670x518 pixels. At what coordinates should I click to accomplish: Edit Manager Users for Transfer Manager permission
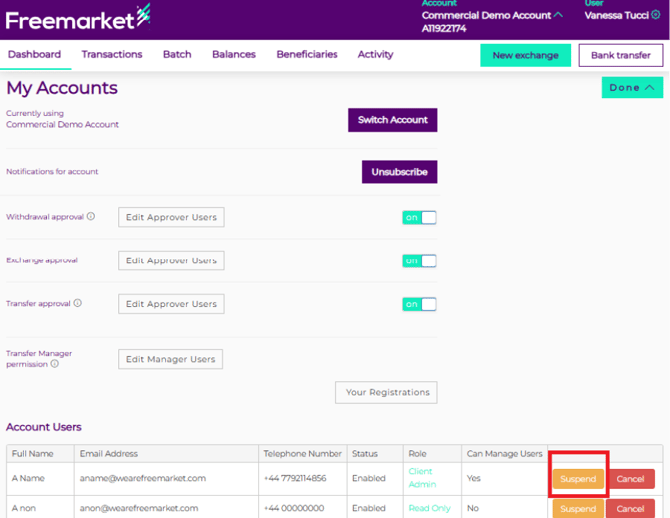[x=170, y=359]
